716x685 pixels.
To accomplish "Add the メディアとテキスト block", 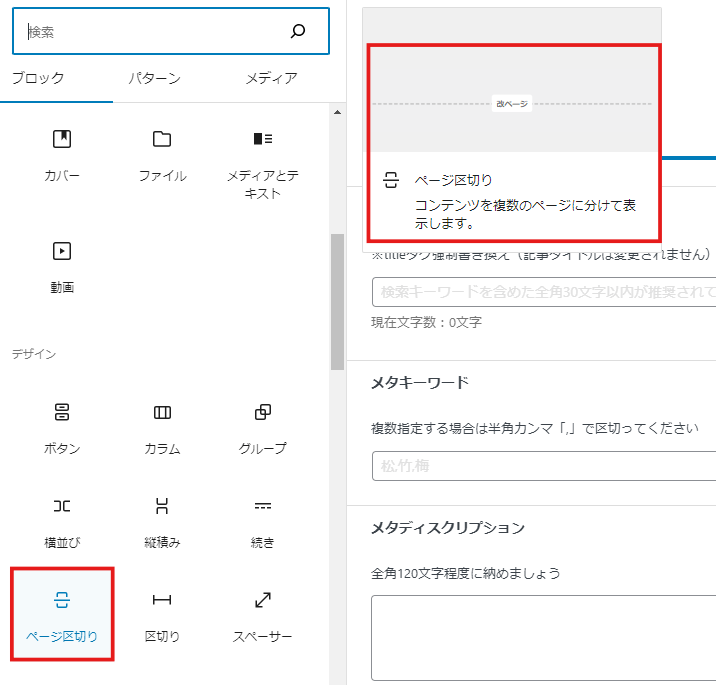I will (x=262, y=162).
